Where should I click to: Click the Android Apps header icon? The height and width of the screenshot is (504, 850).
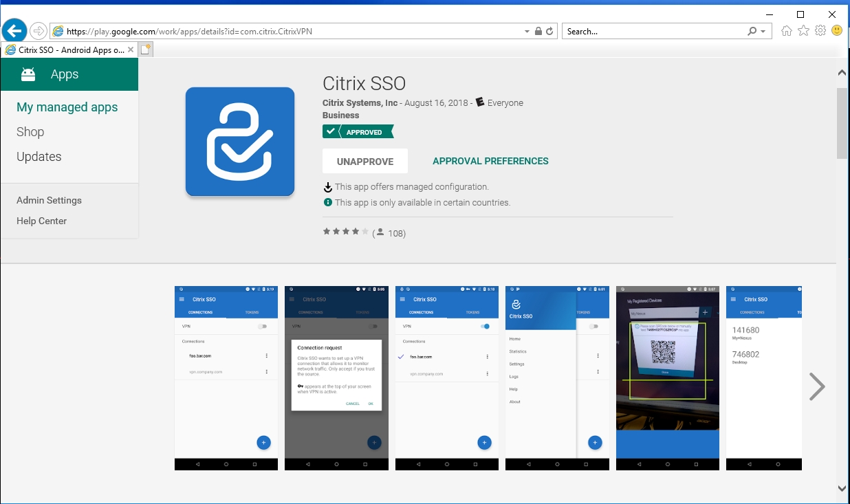coord(28,74)
